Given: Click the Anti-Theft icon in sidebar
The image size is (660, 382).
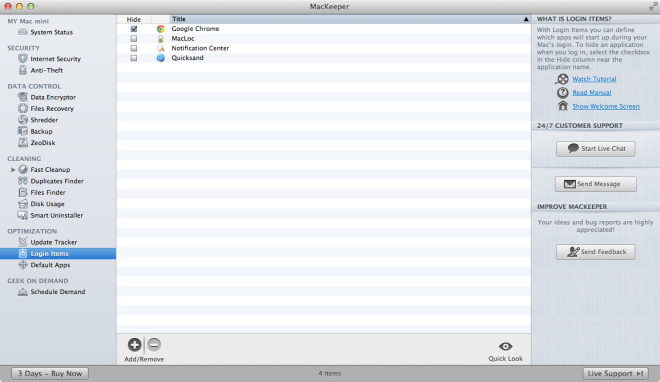Looking at the screenshot, I should point(23,70).
